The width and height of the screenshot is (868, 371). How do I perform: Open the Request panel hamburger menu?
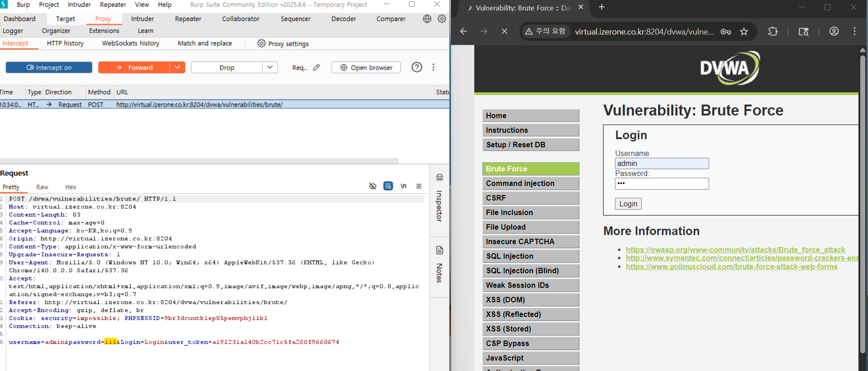(x=419, y=186)
